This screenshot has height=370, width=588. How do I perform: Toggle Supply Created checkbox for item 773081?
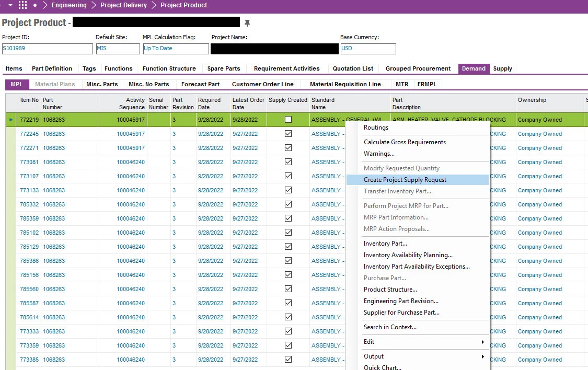pos(288,162)
